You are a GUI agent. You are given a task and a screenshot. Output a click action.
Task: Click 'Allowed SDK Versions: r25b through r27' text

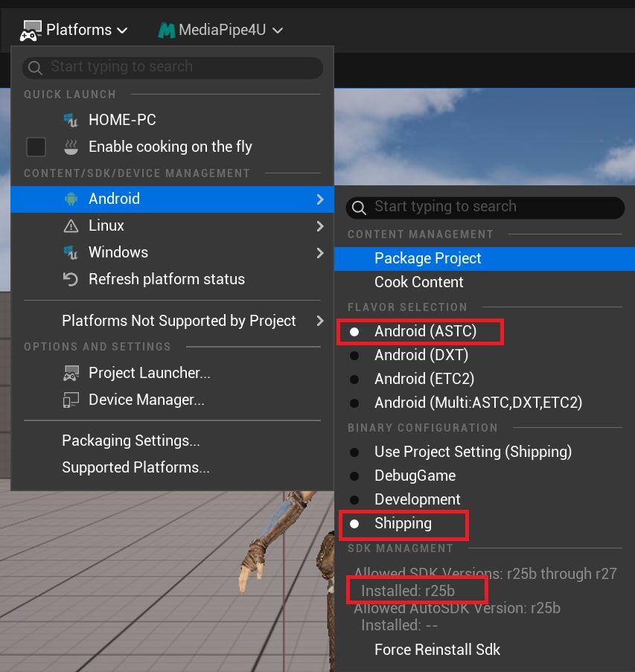485,574
